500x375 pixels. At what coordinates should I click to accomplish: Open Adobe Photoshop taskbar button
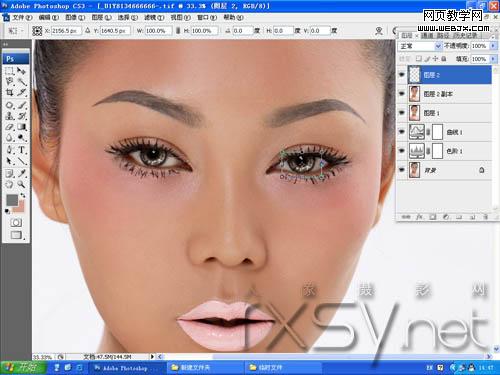(127, 368)
